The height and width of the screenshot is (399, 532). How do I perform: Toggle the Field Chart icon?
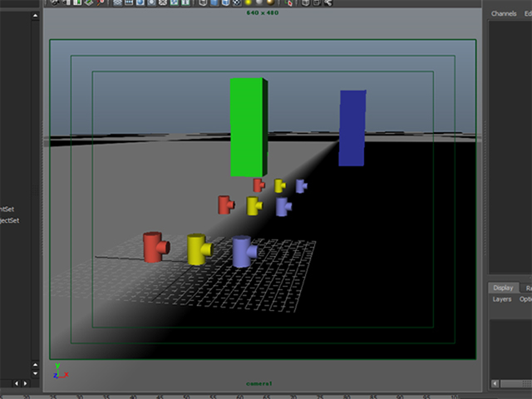(163, 2)
